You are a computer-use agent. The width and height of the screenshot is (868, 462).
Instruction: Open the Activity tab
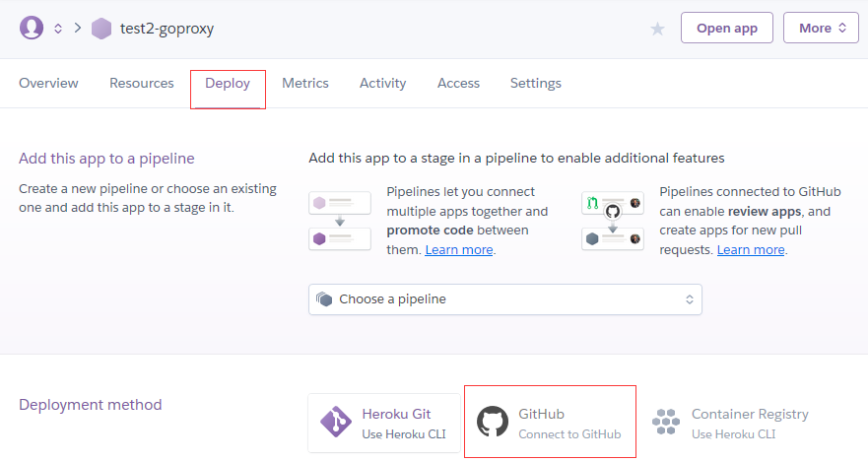(382, 83)
